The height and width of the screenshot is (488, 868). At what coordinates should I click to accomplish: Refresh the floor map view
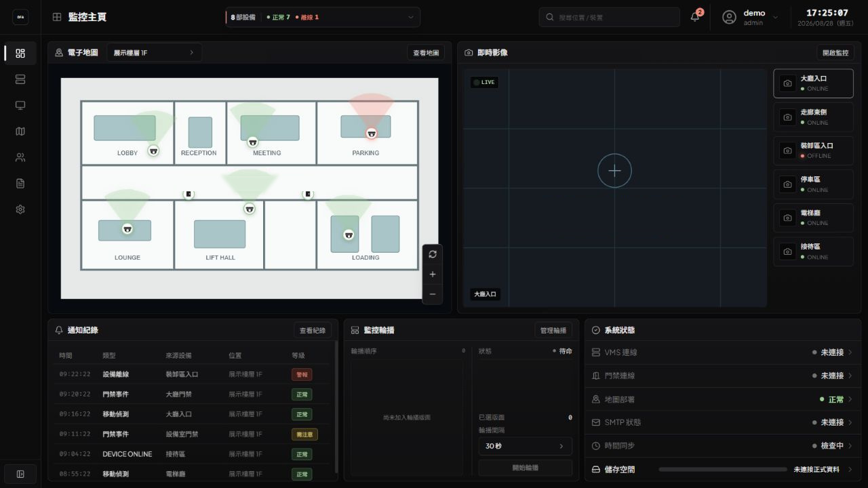(433, 254)
